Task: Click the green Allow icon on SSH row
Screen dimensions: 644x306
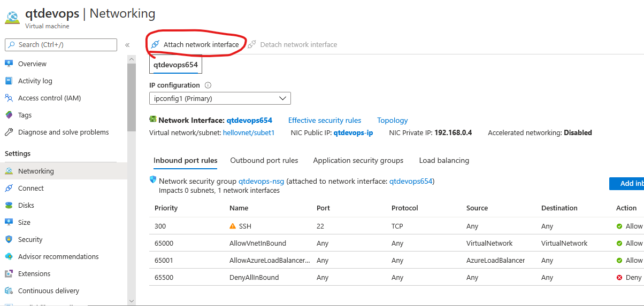Action: pos(619,226)
